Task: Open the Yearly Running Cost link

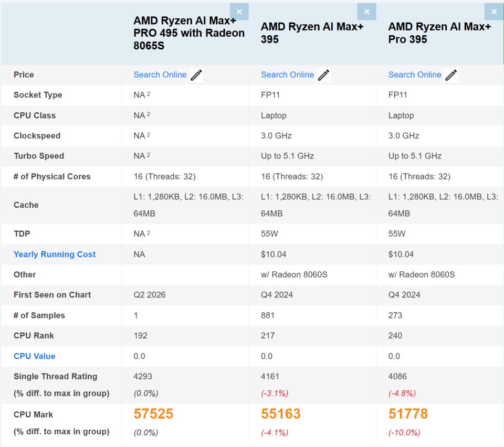Action: pos(54,254)
